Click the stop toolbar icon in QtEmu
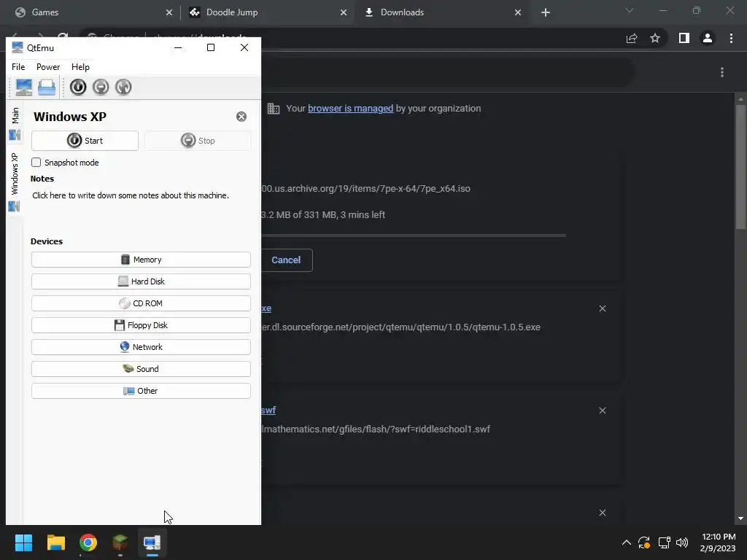The width and height of the screenshot is (747, 560). point(101,87)
